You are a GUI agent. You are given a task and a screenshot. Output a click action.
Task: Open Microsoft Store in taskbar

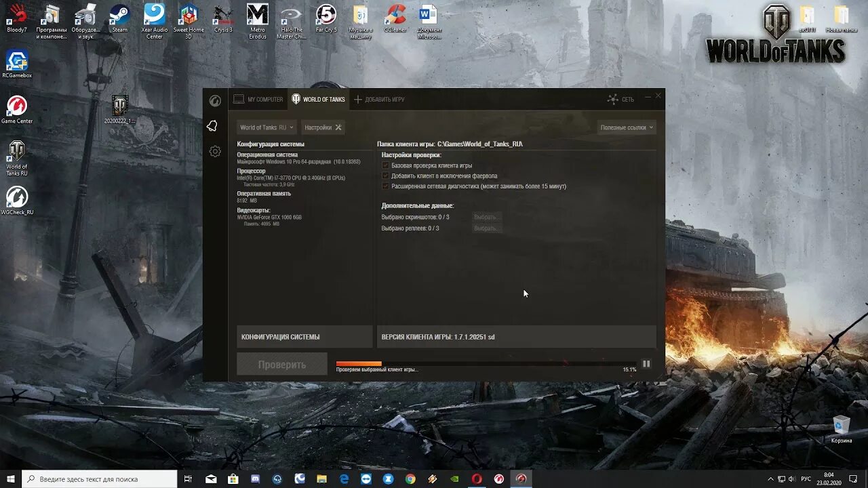pos(233,479)
